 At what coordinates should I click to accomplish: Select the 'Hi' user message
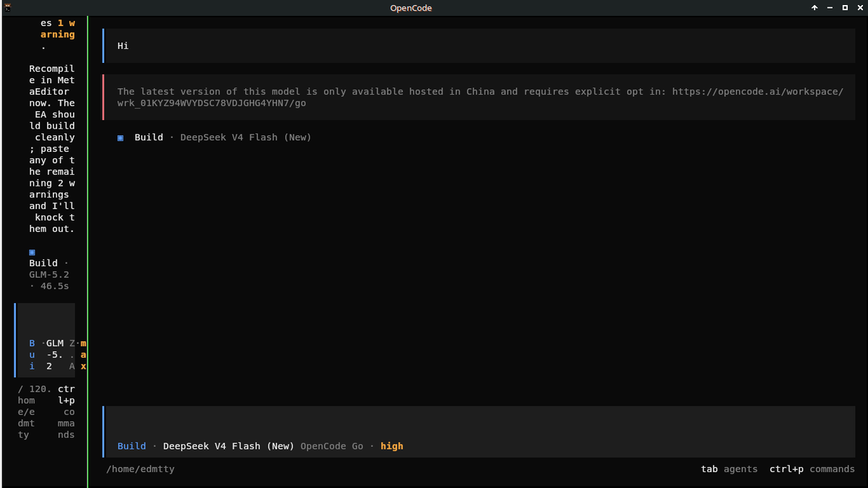pos(479,46)
